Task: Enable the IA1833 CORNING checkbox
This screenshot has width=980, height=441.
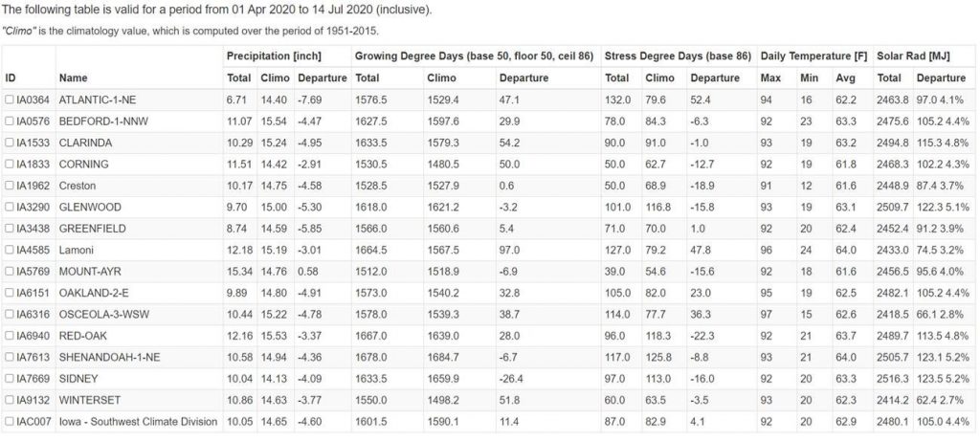Action: pyautogui.click(x=10, y=164)
